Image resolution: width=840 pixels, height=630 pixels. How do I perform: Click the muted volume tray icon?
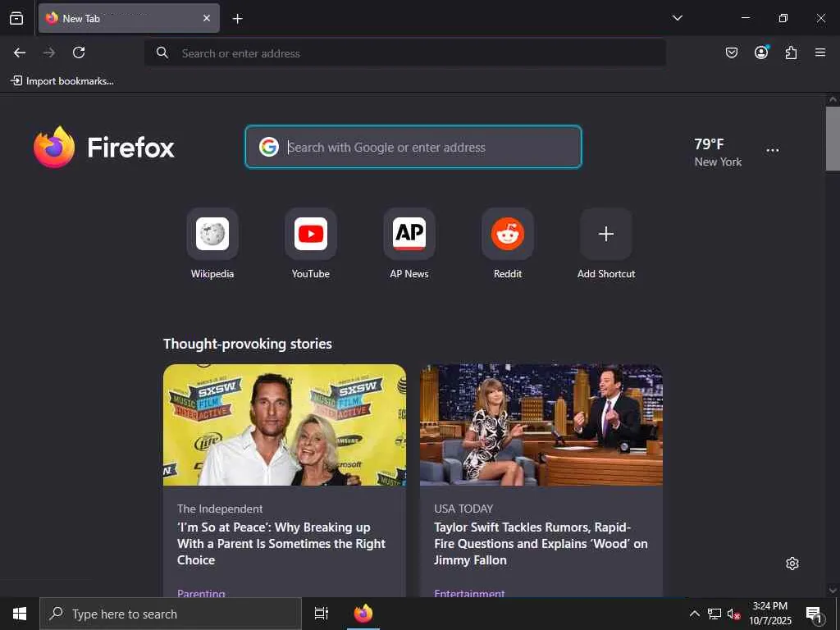733,614
